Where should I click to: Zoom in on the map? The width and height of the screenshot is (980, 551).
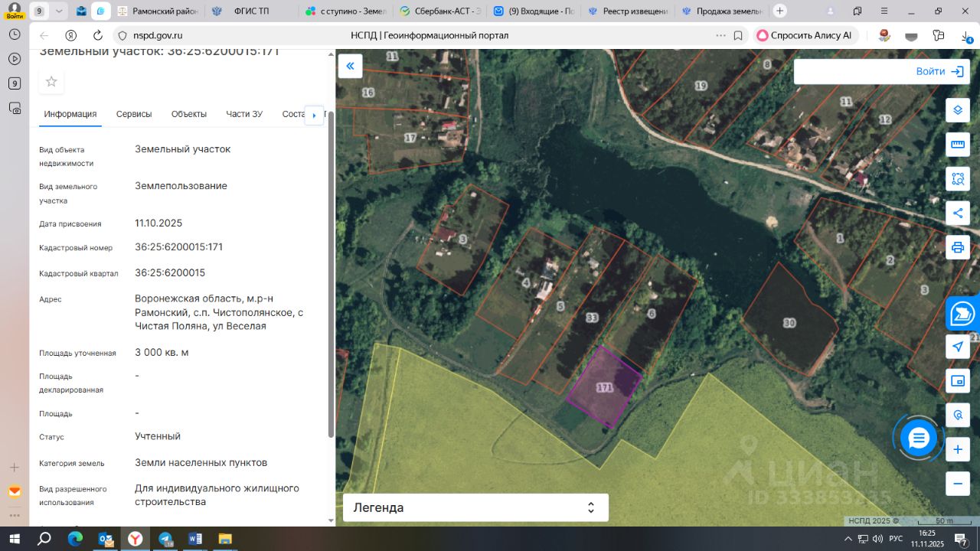(957, 450)
